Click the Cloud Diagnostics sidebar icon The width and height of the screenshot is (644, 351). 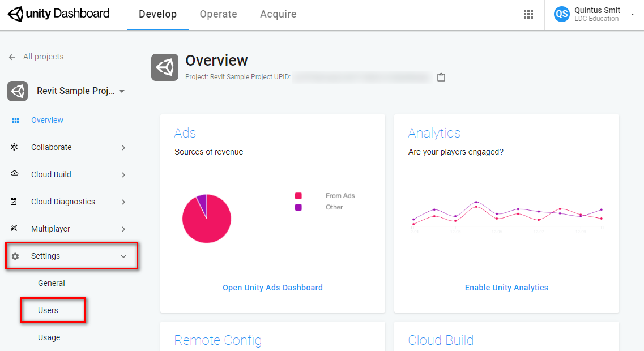pos(15,202)
